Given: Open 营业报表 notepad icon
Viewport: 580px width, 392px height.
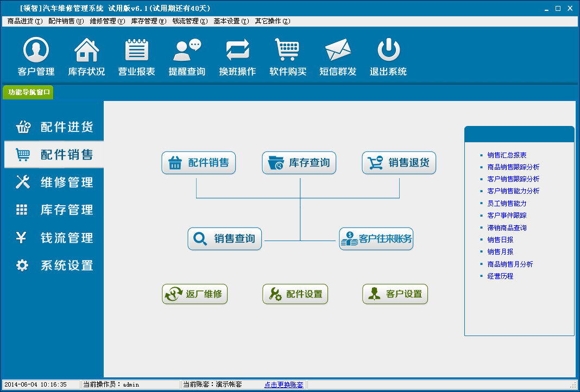Looking at the screenshot, I should click(137, 50).
